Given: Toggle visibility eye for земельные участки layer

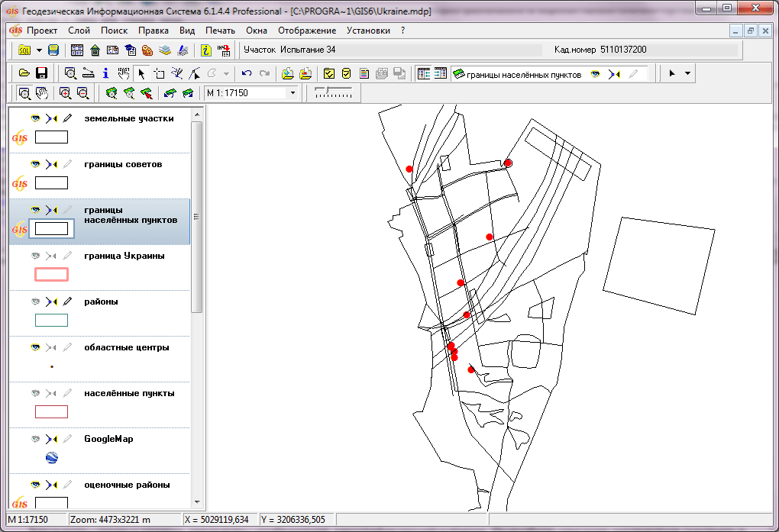Looking at the screenshot, I should point(35,118).
